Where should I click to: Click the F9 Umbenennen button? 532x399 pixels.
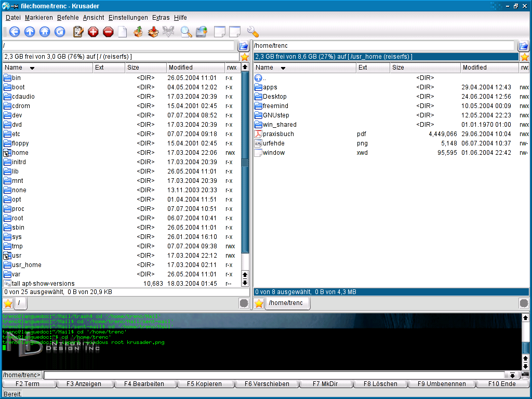[x=442, y=384]
